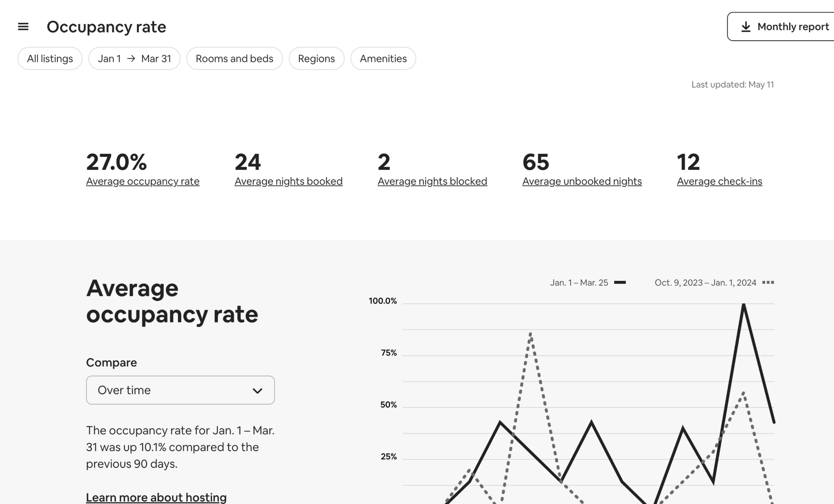The width and height of the screenshot is (834, 504).
Task: Click the 27.0% occupancy value
Action: (x=116, y=162)
